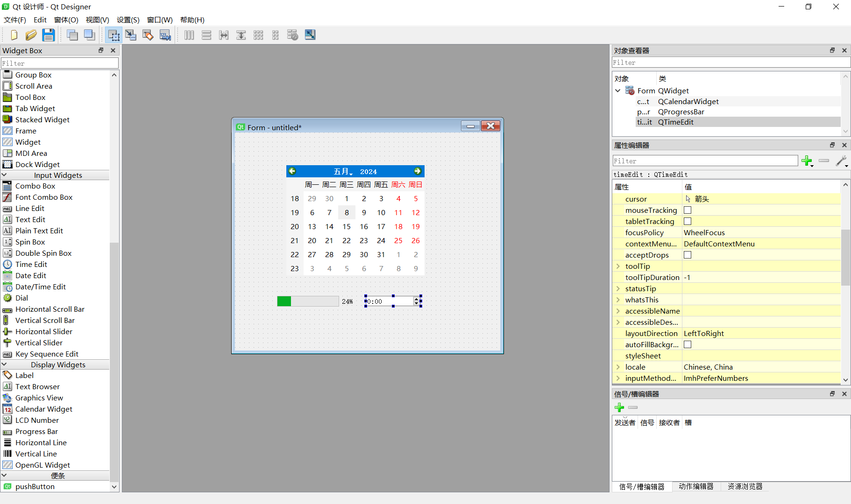Open the 视图(V) menu
Screen dimensions: 851x504
(97, 20)
